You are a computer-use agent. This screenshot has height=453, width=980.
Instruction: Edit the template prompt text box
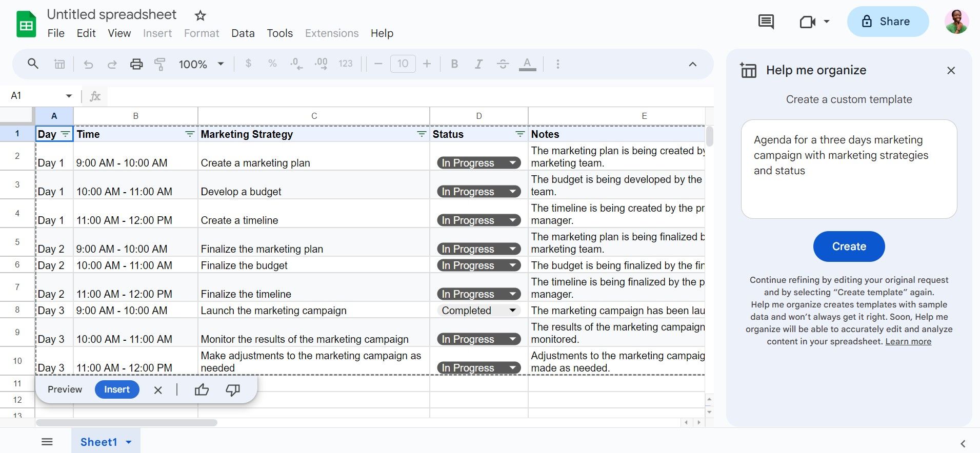849,169
